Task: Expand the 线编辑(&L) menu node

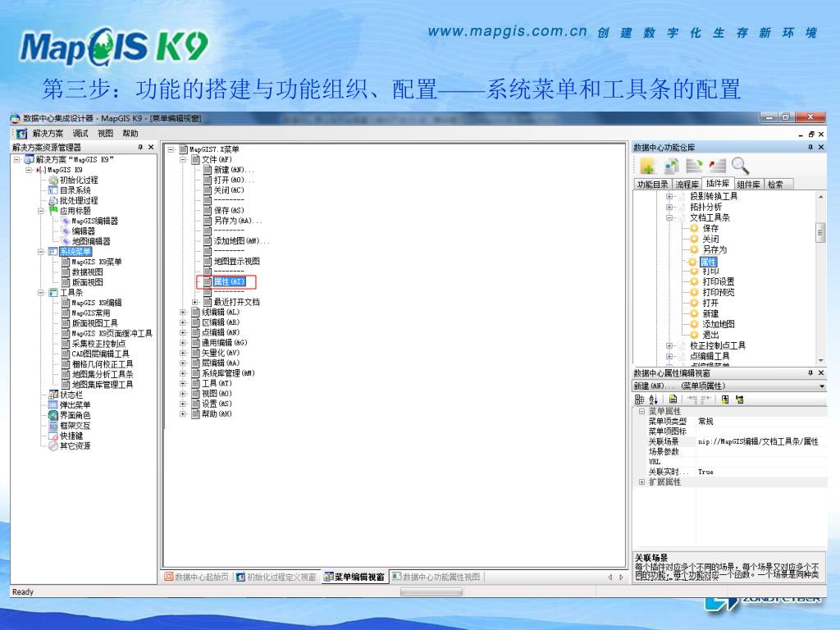Action: (183, 312)
